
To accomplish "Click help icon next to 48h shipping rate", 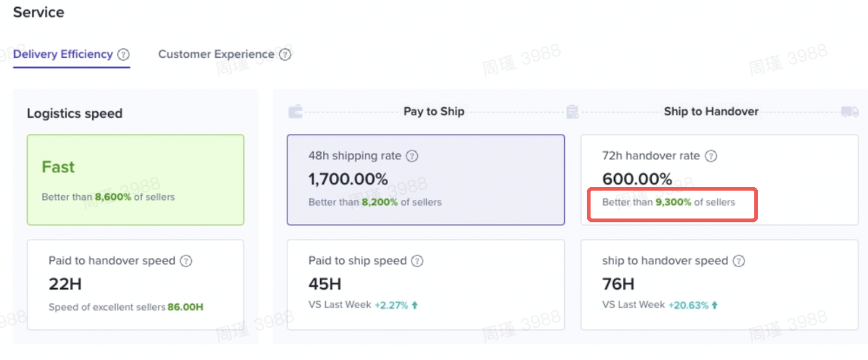I will pos(412,156).
